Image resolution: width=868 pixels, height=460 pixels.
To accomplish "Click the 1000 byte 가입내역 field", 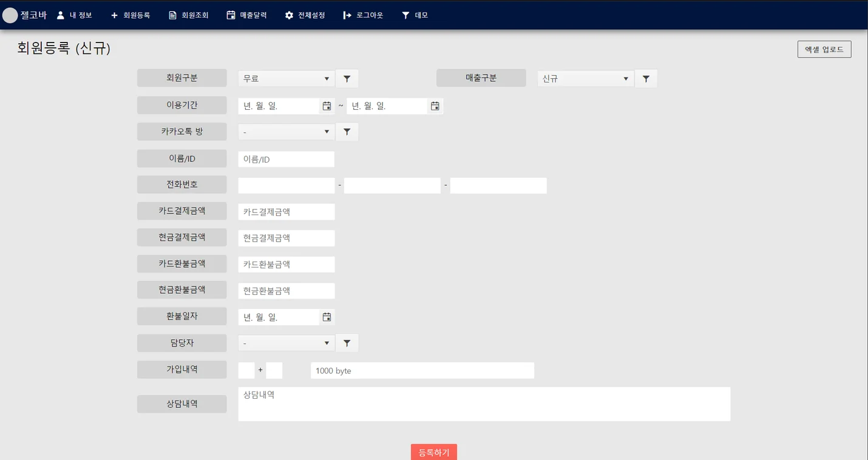I will tap(422, 370).
